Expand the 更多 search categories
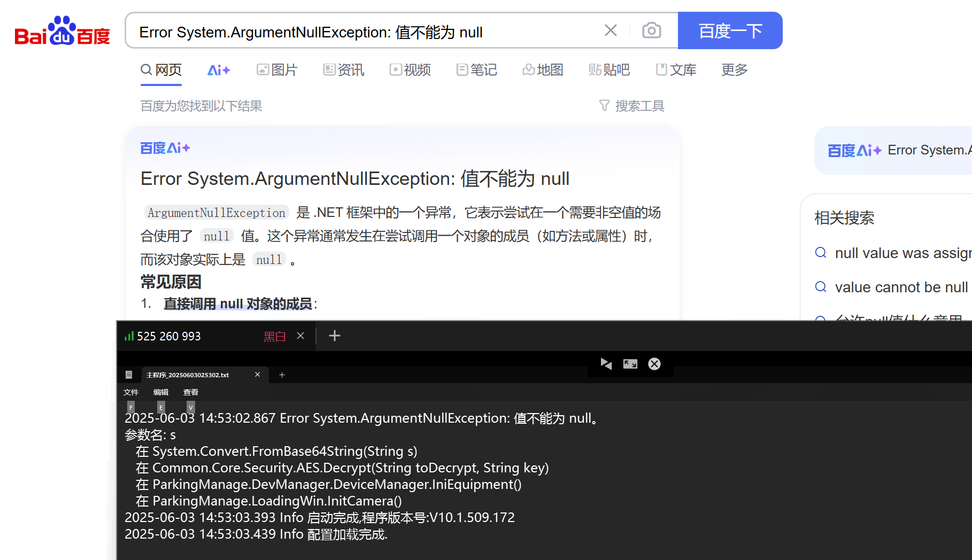972x560 pixels. [x=735, y=70]
